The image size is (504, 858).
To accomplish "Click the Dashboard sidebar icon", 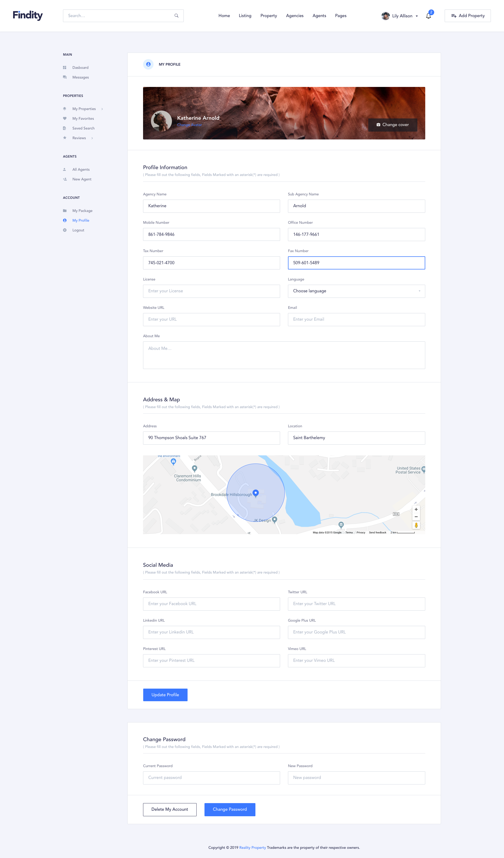I will (x=65, y=68).
